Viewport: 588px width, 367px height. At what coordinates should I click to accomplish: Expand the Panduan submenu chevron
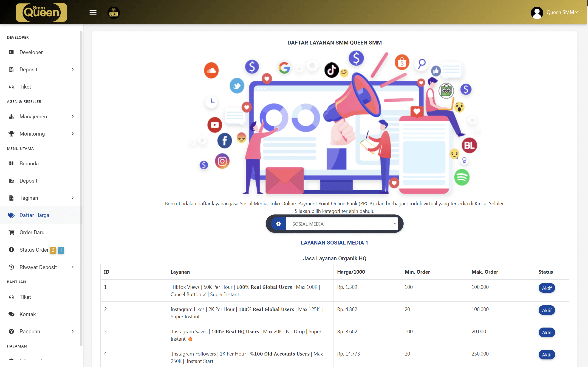click(72, 331)
